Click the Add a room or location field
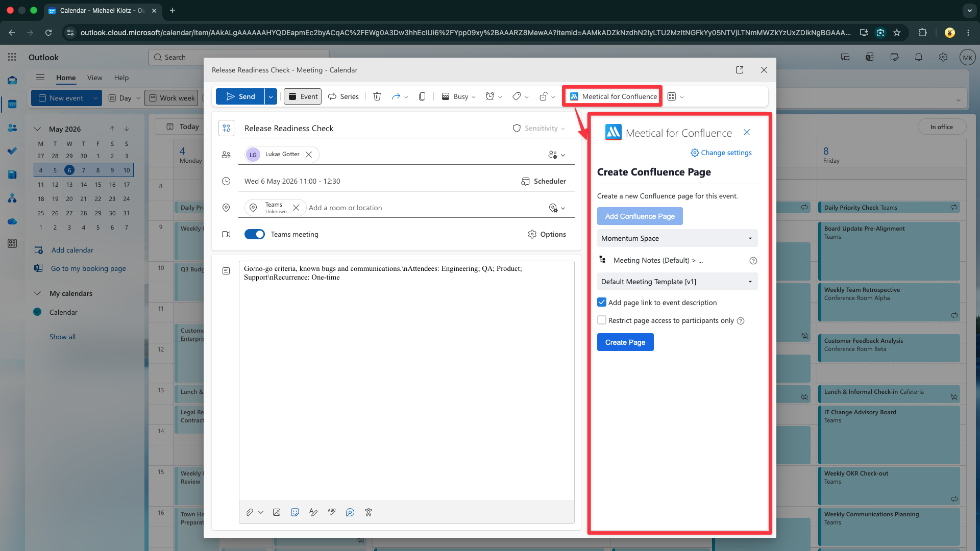 [346, 208]
